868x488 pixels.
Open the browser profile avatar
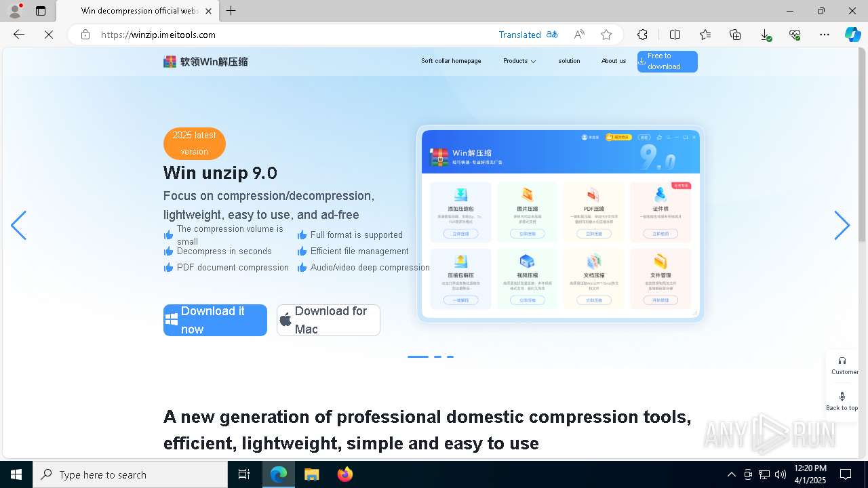point(14,10)
